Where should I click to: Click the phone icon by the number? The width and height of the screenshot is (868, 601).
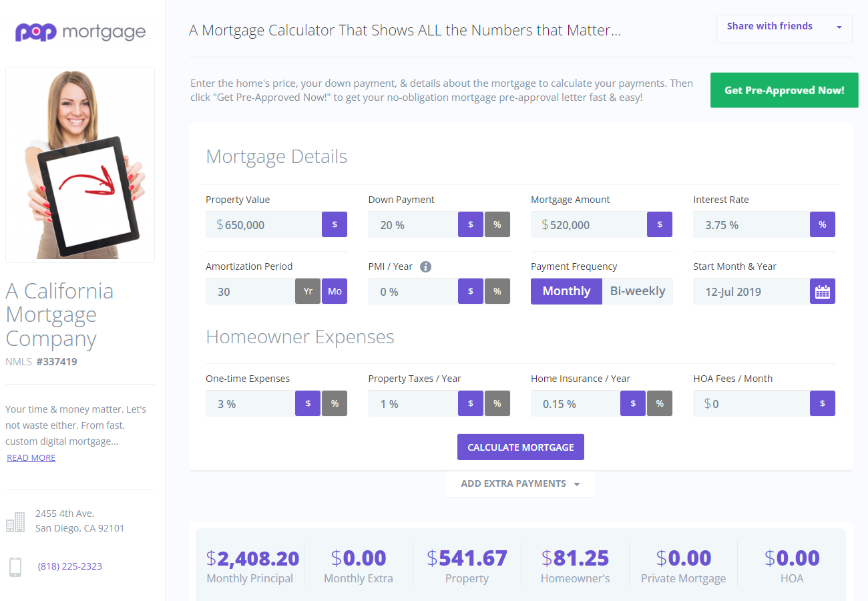(15, 566)
